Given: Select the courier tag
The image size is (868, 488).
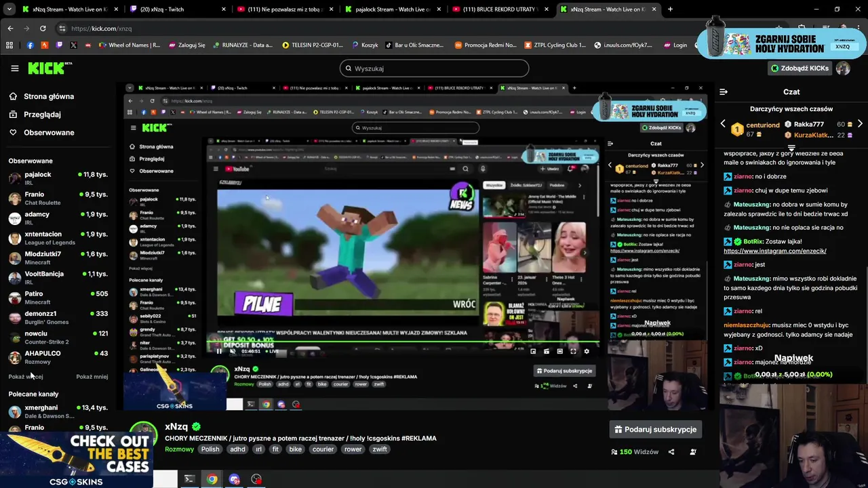Looking at the screenshot, I should coord(323,449).
